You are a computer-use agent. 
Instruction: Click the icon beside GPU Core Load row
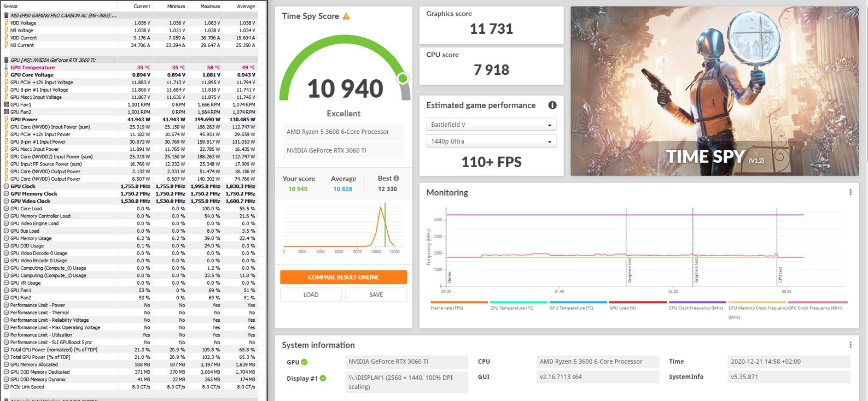6,209
